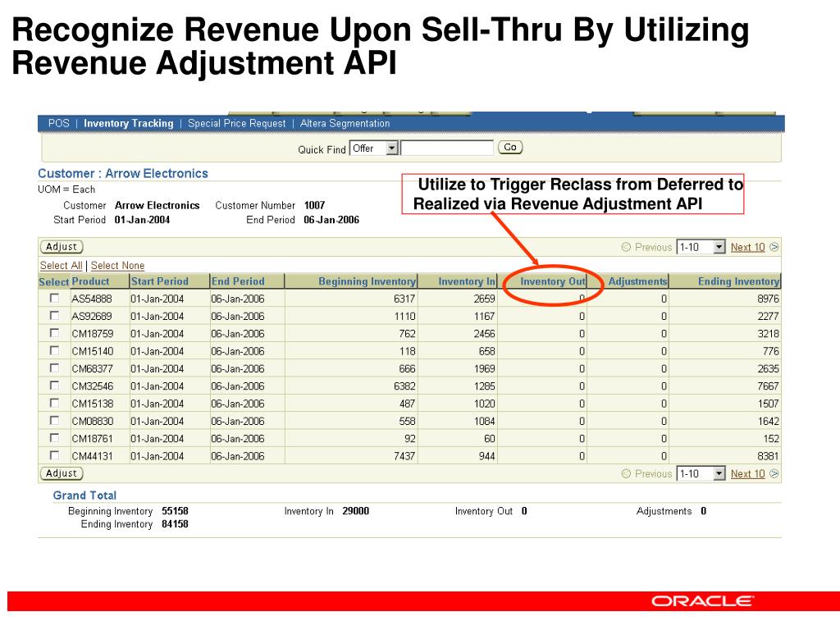Click ending inventory value 2277
The width and height of the screenshot is (840, 630).
pyautogui.click(x=768, y=316)
